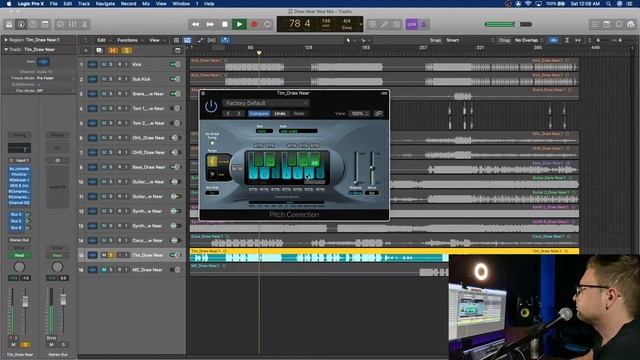Open the tuner icon in control bar

click(384, 24)
